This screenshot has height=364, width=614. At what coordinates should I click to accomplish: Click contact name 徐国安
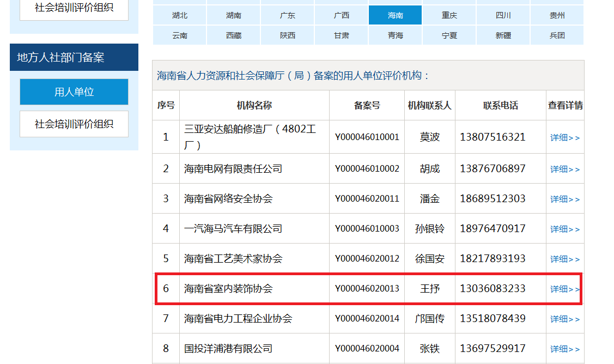(x=429, y=259)
